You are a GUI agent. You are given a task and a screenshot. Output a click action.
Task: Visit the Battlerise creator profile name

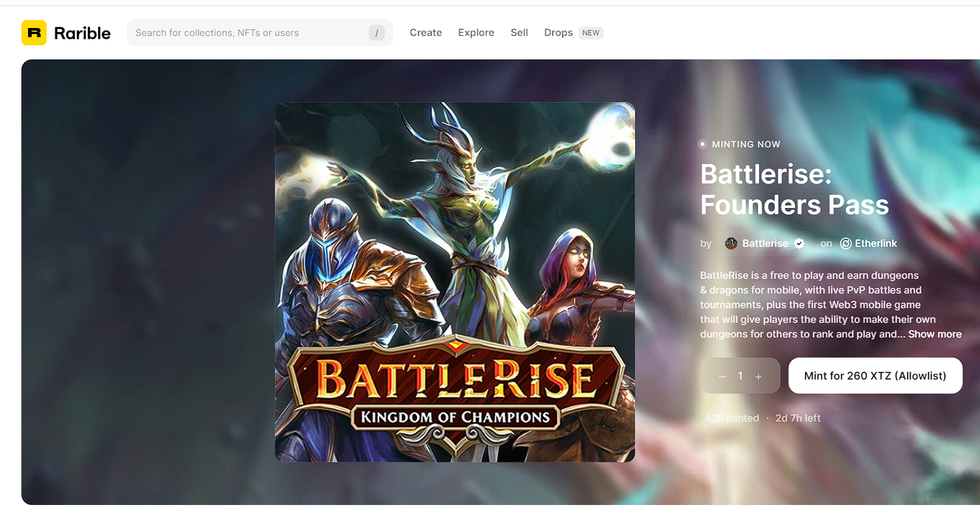point(765,243)
